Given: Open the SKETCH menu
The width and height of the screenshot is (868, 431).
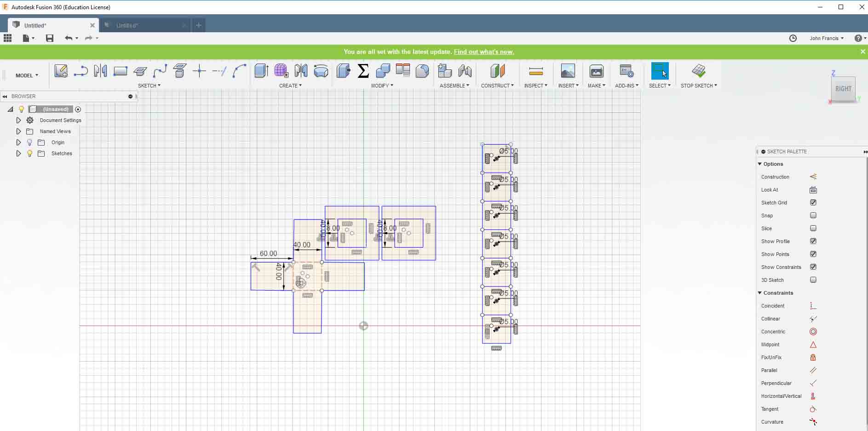Looking at the screenshot, I should (149, 86).
